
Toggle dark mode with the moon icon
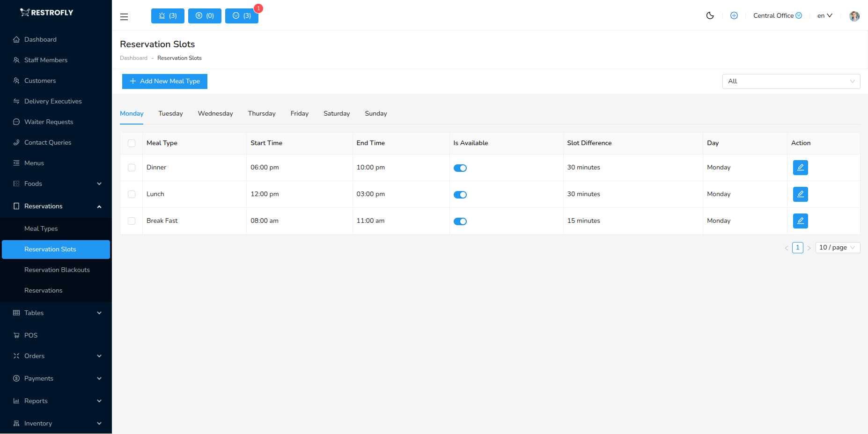[x=710, y=15]
